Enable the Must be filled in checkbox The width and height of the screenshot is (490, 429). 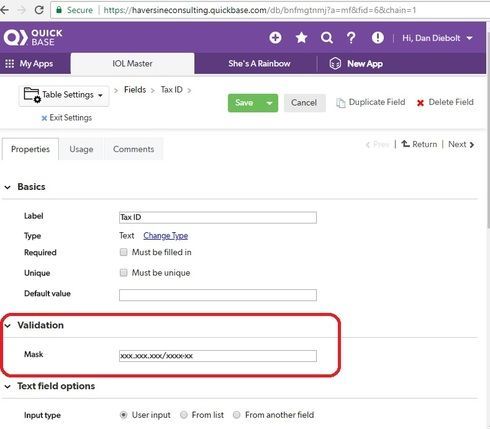123,252
